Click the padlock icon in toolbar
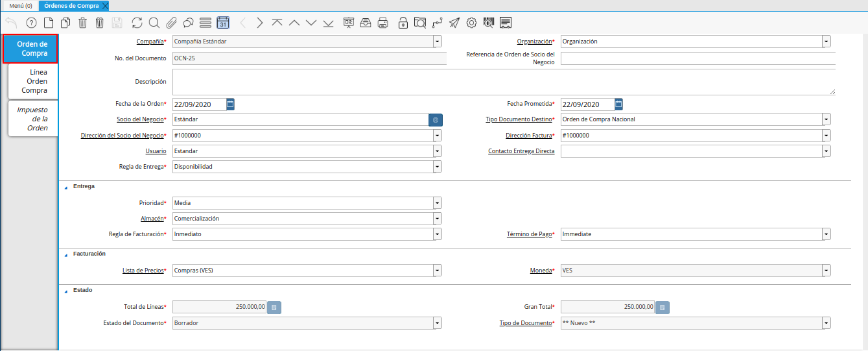Viewport: 868px width, 351px height. point(403,23)
